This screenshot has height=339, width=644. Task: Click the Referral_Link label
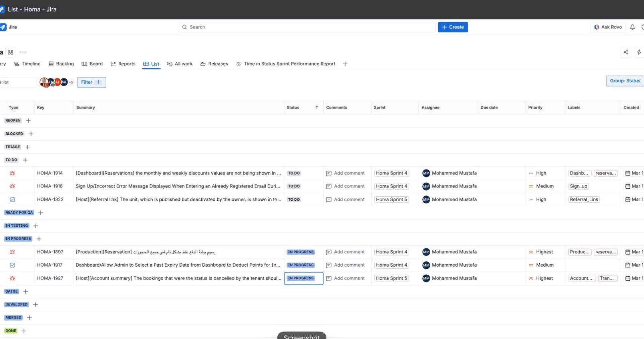(584, 200)
